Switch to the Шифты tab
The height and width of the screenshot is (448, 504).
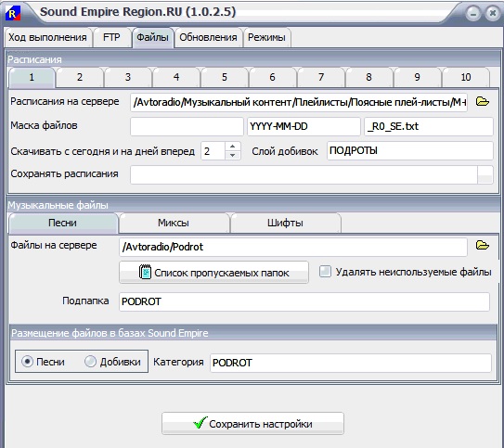coord(286,223)
